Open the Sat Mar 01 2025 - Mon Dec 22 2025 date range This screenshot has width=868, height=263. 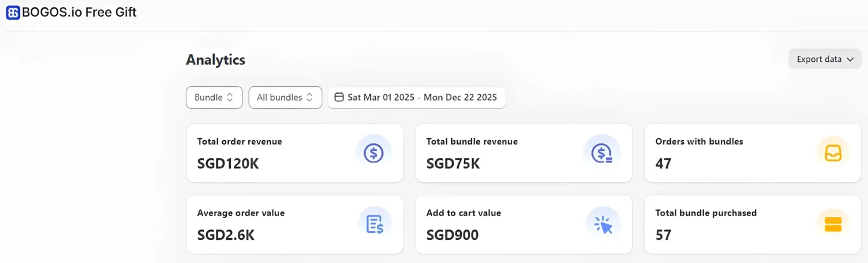click(417, 97)
